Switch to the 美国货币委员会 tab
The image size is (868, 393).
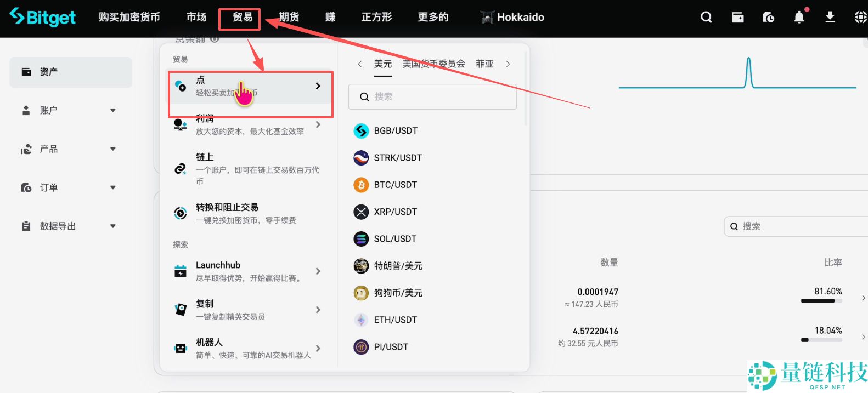(x=433, y=64)
